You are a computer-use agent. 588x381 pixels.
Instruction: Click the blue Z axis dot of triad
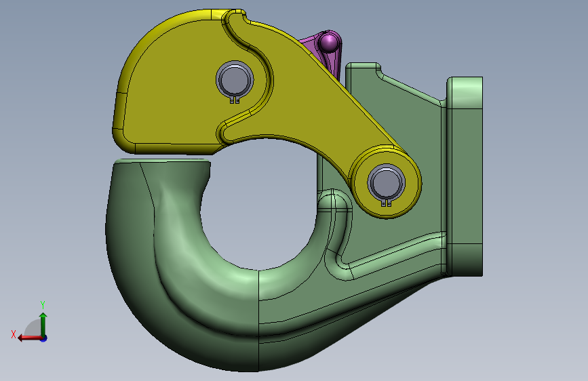click(44, 338)
